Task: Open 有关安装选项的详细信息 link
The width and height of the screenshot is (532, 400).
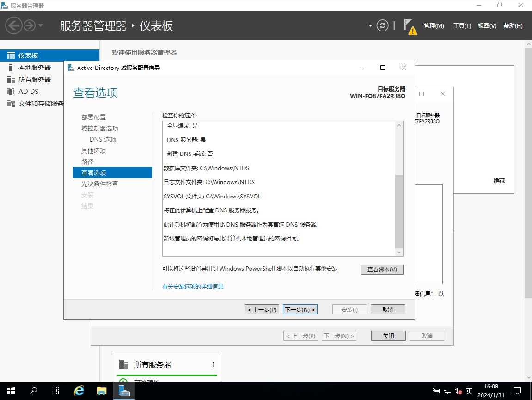Action: point(193,287)
